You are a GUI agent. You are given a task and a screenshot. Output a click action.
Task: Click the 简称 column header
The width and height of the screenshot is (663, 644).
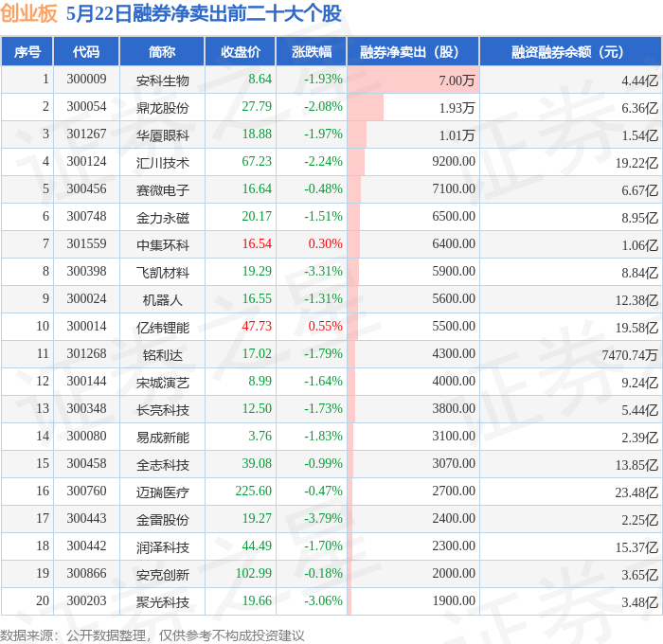click(162, 51)
